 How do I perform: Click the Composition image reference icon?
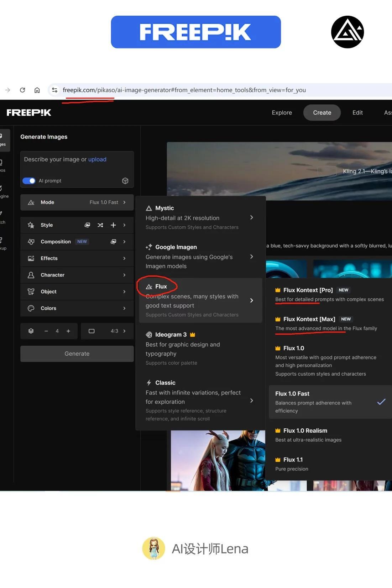(x=113, y=242)
